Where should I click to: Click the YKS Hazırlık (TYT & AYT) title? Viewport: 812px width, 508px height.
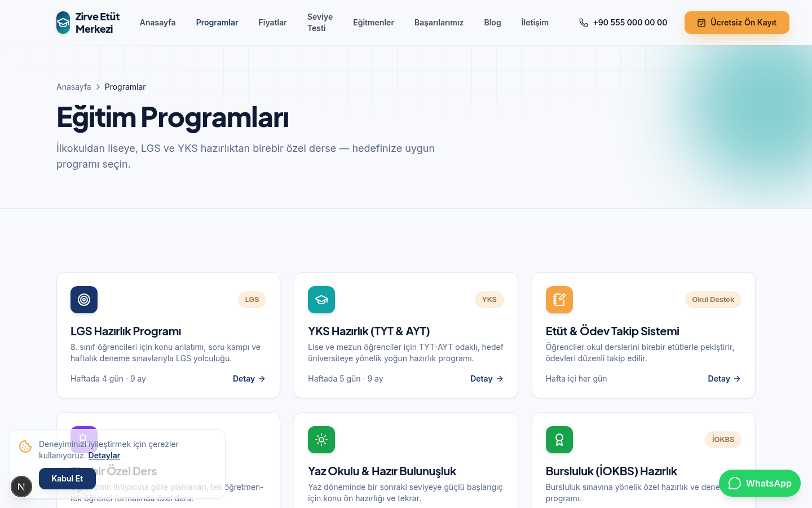369,331
